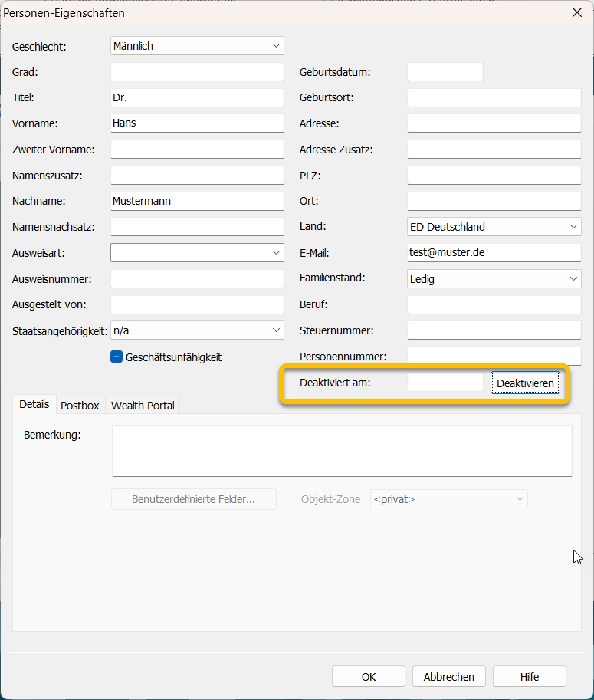Focus the Titel field showing Dr.
The image size is (594, 700).
197,97
